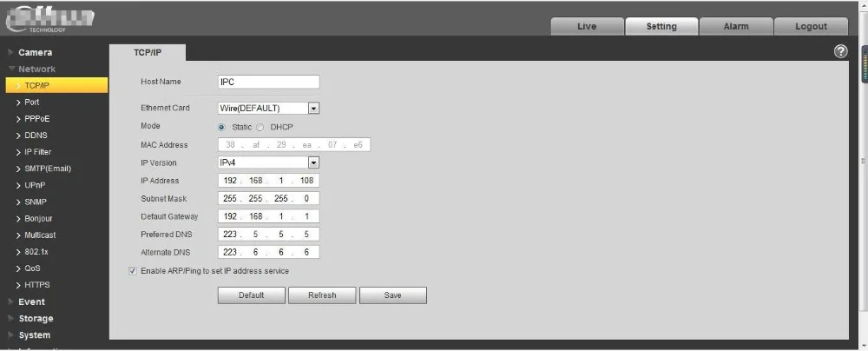Viewport: 868px width, 351px height.
Task: Click the Preferred DNS first octet 223
Action: [x=230, y=234]
